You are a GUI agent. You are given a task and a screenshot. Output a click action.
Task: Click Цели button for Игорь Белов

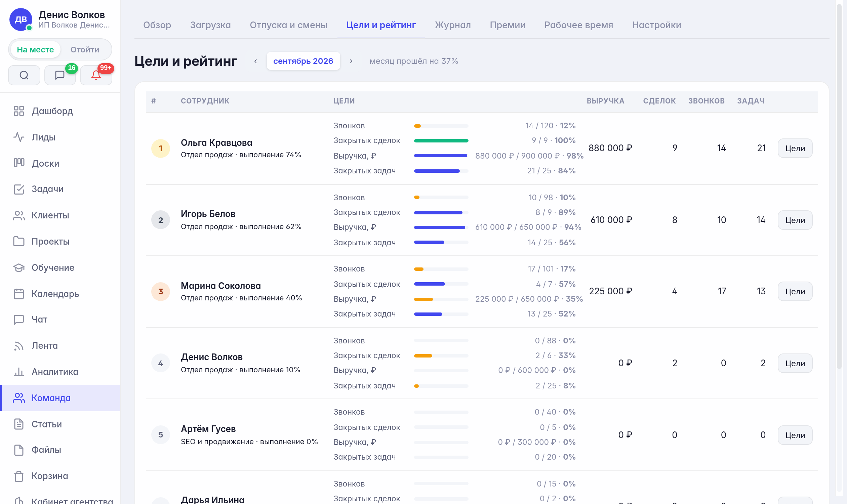click(795, 220)
